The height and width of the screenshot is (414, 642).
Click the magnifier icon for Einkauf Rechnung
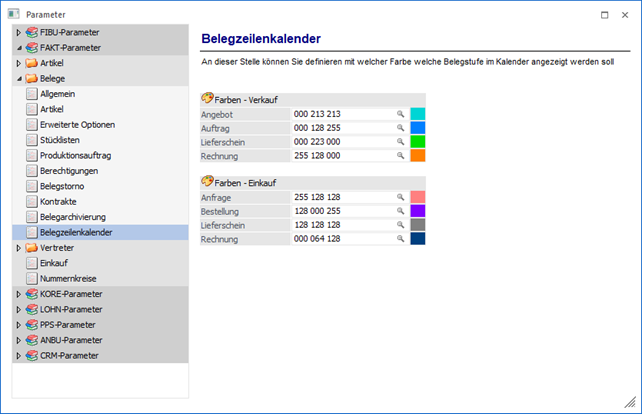(400, 240)
